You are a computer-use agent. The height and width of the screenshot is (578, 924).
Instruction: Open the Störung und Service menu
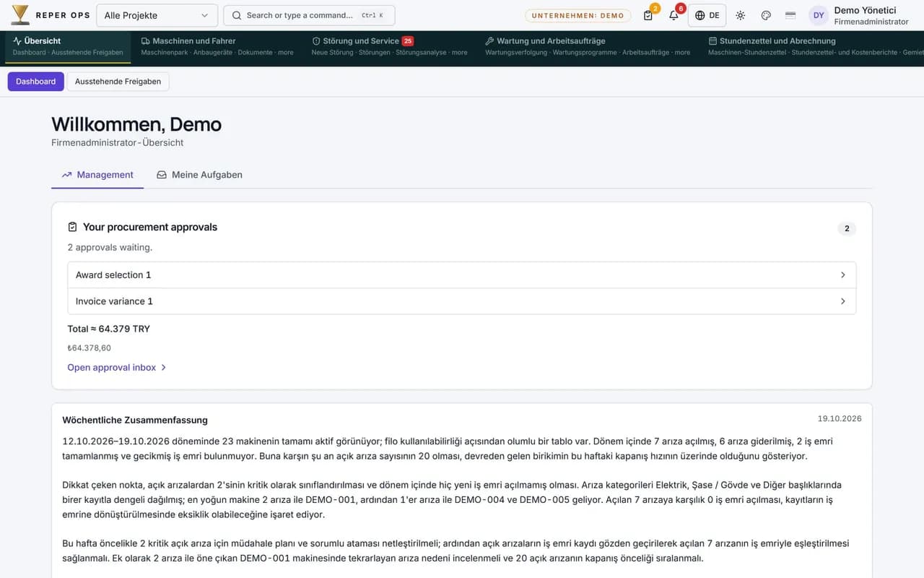[389, 46]
